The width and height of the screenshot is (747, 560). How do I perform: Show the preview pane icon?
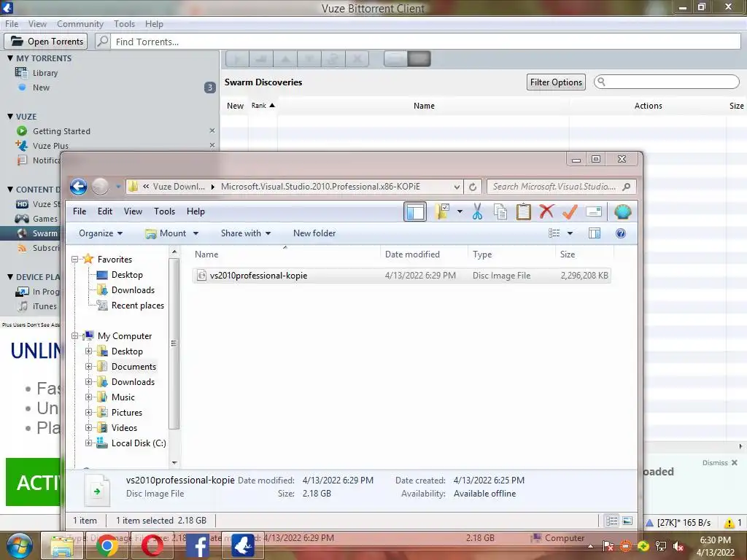point(595,233)
